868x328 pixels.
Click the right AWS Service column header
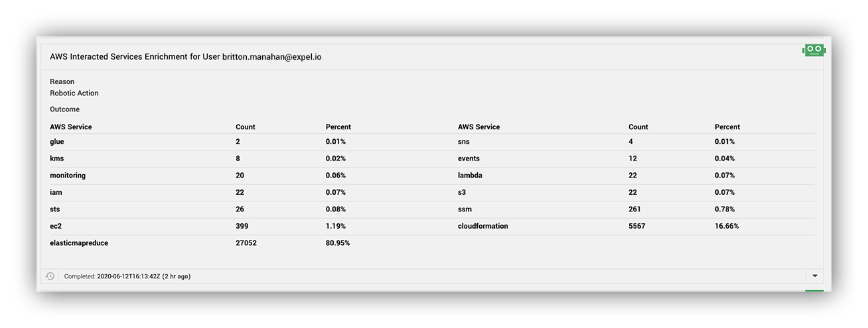pos(479,127)
